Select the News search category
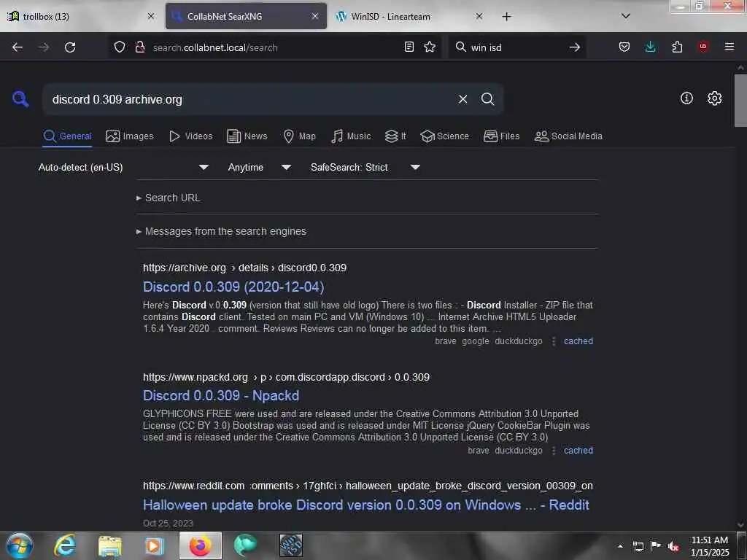 click(247, 136)
